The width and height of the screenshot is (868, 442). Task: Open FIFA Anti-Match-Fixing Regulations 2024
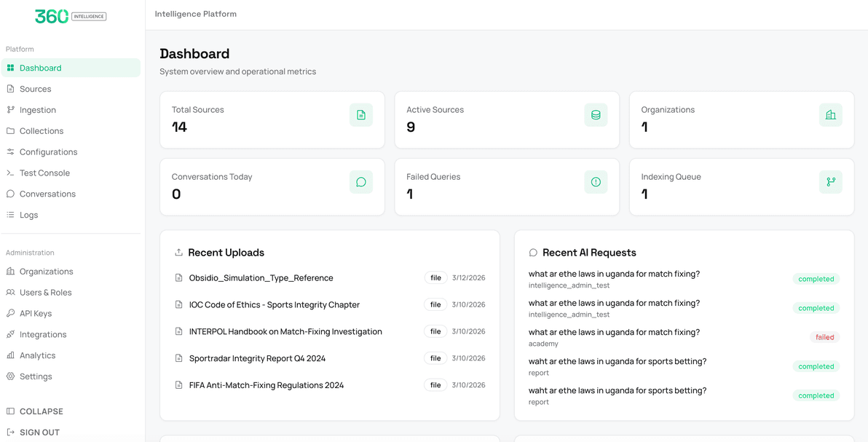pyautogui.click(x=267, y=385)
